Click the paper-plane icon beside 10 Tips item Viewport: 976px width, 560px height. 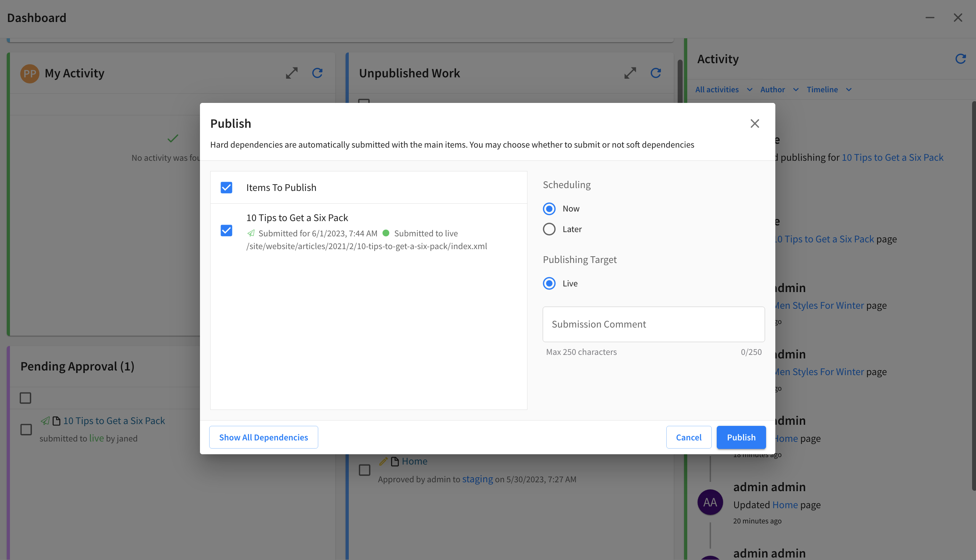[46, 421]
